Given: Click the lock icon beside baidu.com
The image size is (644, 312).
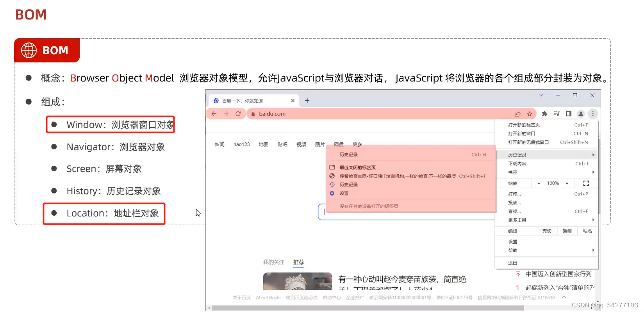Looking at the screenshot, I should point(253,114).
